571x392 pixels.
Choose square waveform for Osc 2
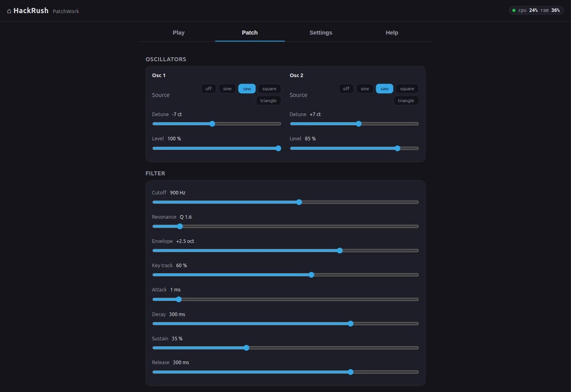407,88
